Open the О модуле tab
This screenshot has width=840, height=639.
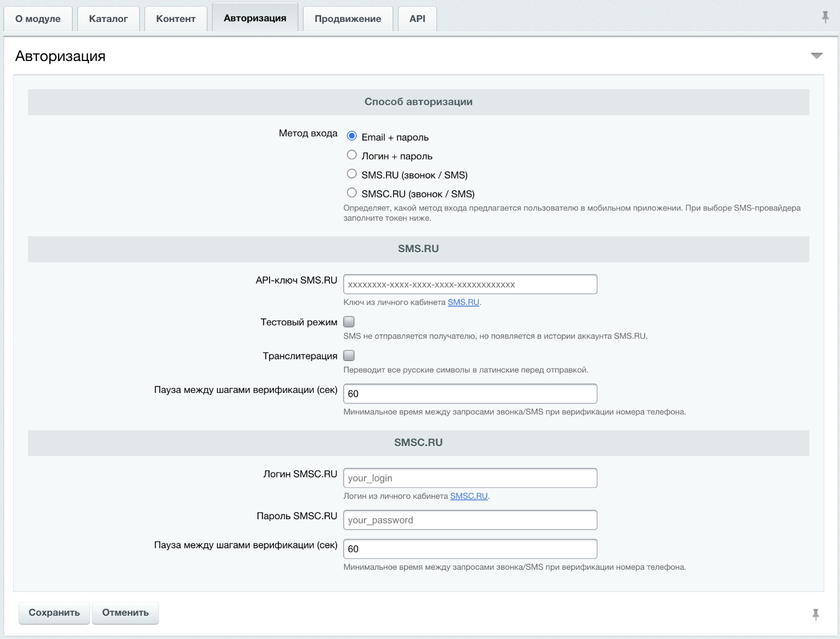tap(38, 19)
